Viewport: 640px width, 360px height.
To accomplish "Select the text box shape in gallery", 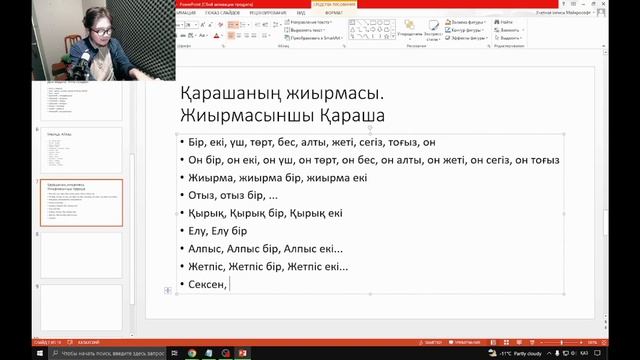I will click(352, 22).
